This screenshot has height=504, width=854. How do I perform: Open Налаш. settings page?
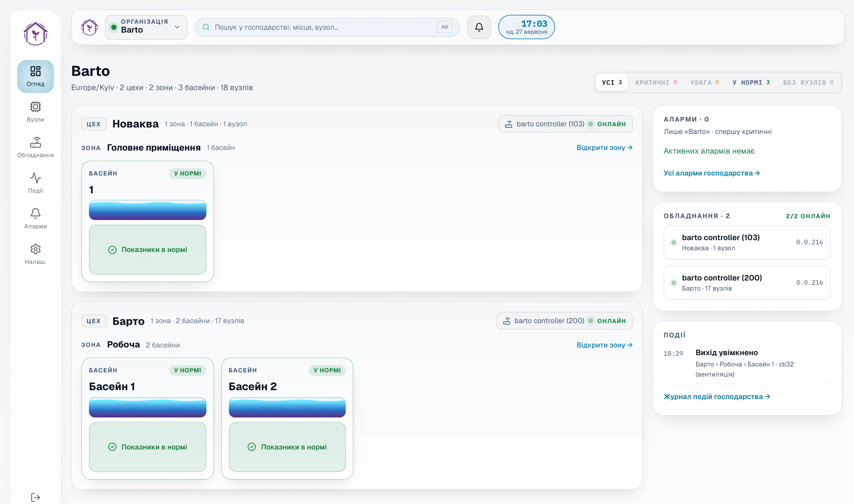click(x=35, y=254)
